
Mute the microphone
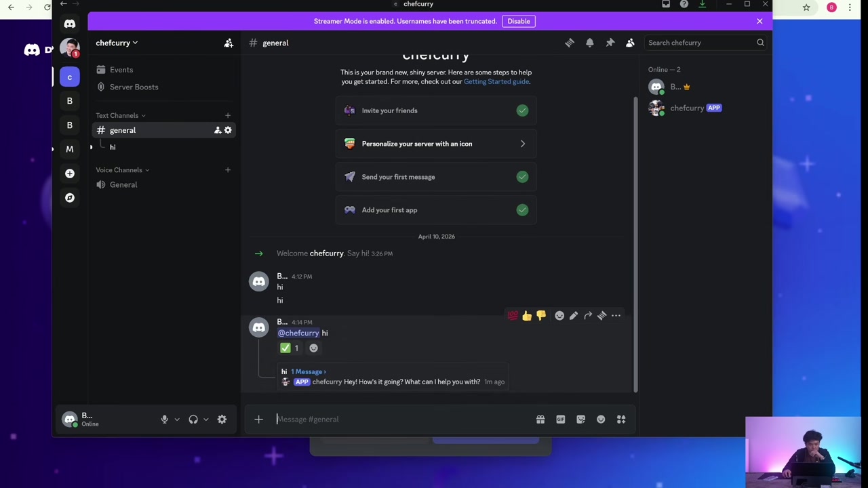tap(164, 420)
